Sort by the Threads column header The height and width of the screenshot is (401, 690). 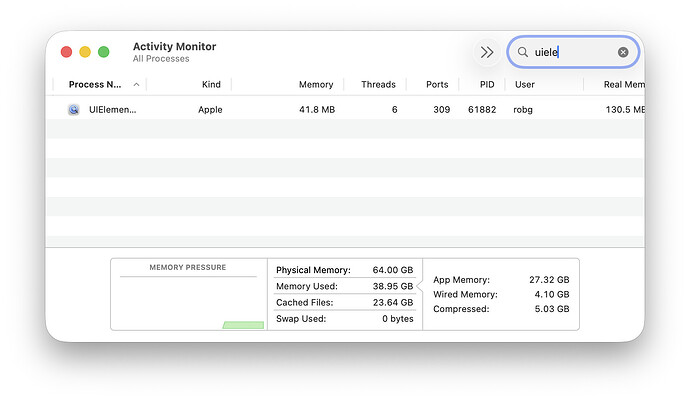378,85
